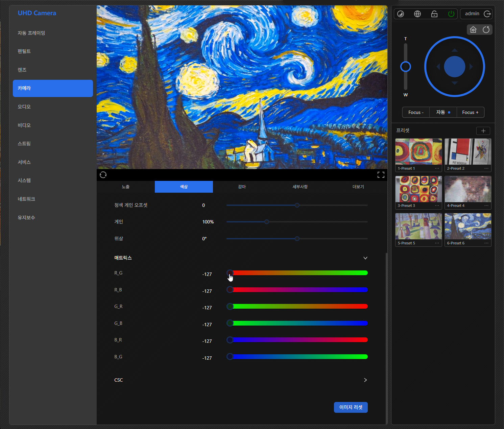Screen dimensions: 504x429
Task: Click the home position house icon
Action: click(473, 30)
